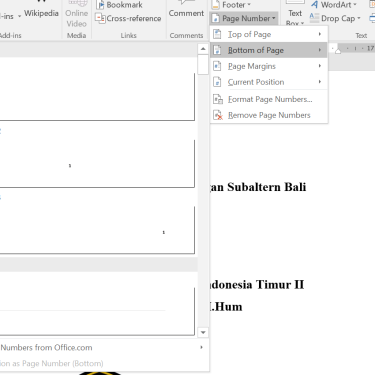375x375 pixels.
Task: Select the Bottom of Page menu item
Action: pyautogui.click(x=269, y=50)
